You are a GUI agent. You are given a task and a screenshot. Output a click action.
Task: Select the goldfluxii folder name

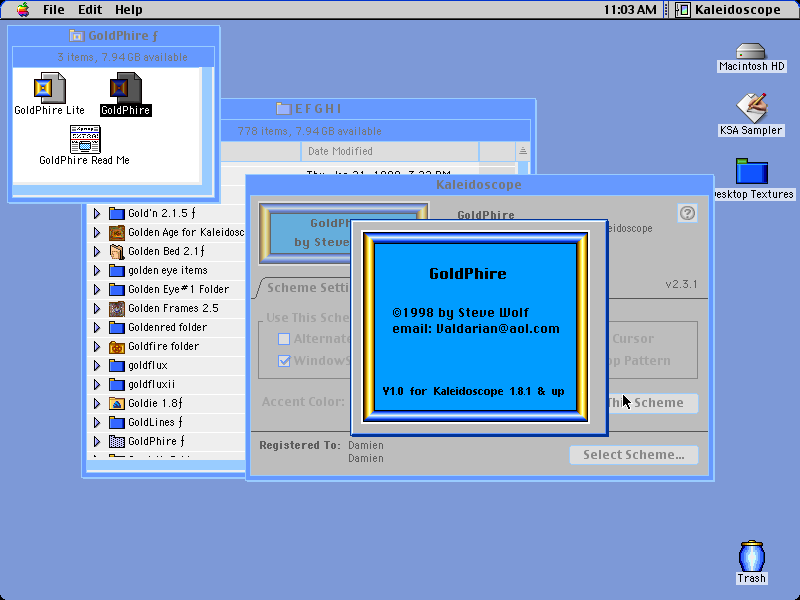coord(152,385)
